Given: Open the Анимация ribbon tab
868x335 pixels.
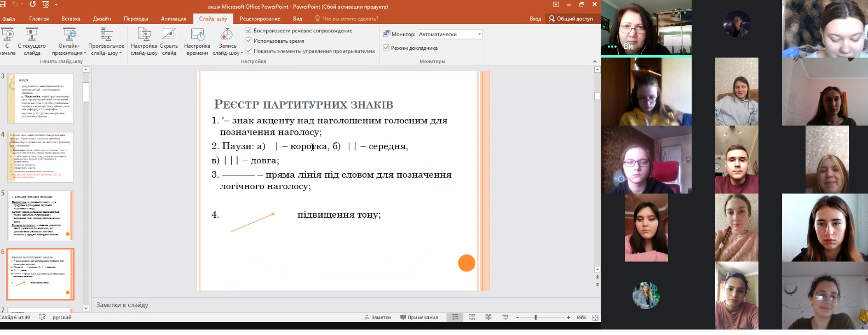Looking at the screenshot, I should (x=174, y=19).
